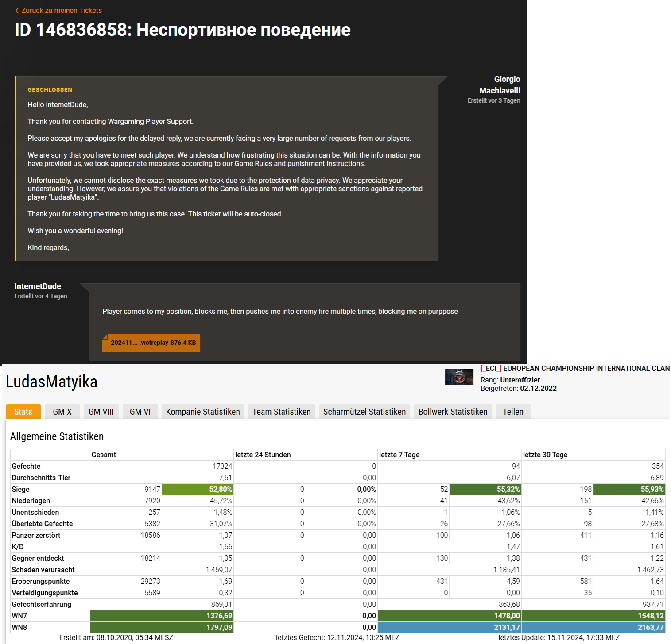The image size is (671, 644).
Task: Click the 'letztes Gefecht' date text
Action: (x=337, y=637)
